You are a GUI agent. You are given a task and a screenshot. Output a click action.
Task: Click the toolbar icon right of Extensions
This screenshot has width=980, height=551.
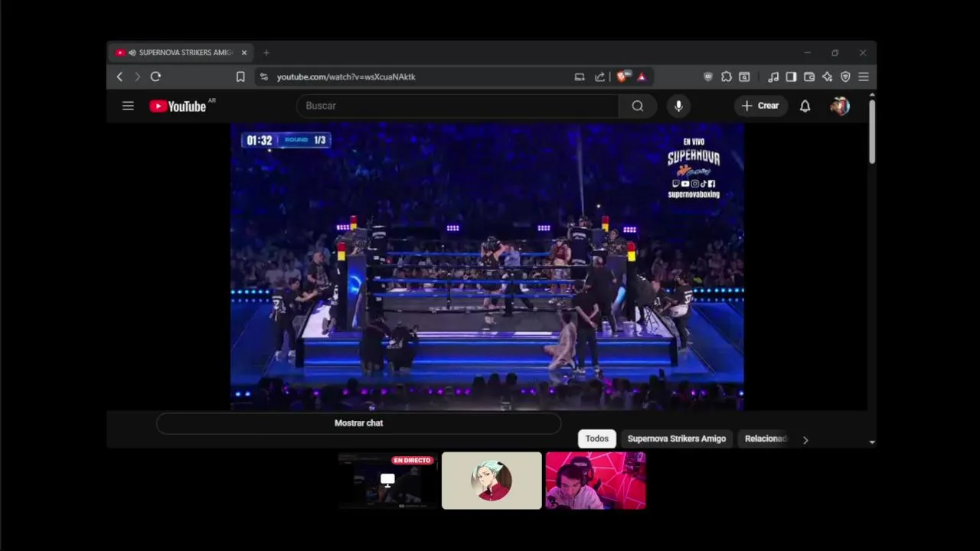(744, 77)
